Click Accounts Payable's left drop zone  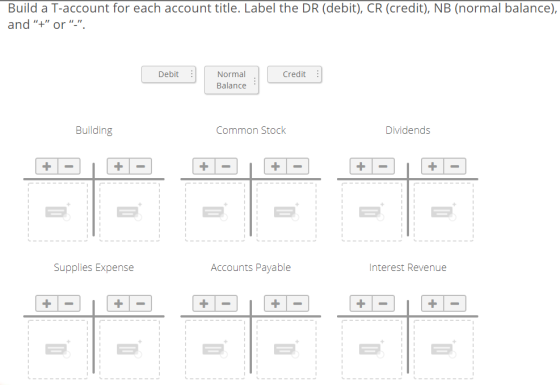[215, 349]
